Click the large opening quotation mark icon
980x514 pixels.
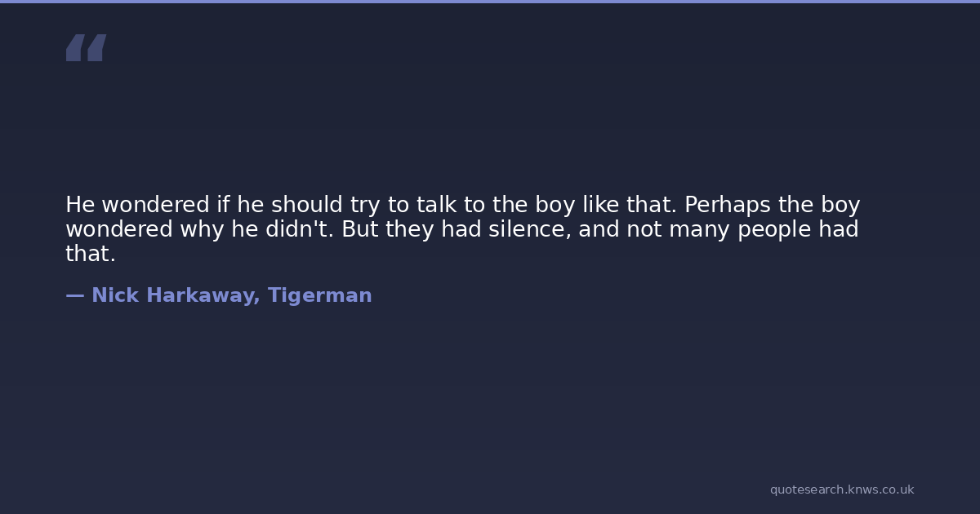86,48
